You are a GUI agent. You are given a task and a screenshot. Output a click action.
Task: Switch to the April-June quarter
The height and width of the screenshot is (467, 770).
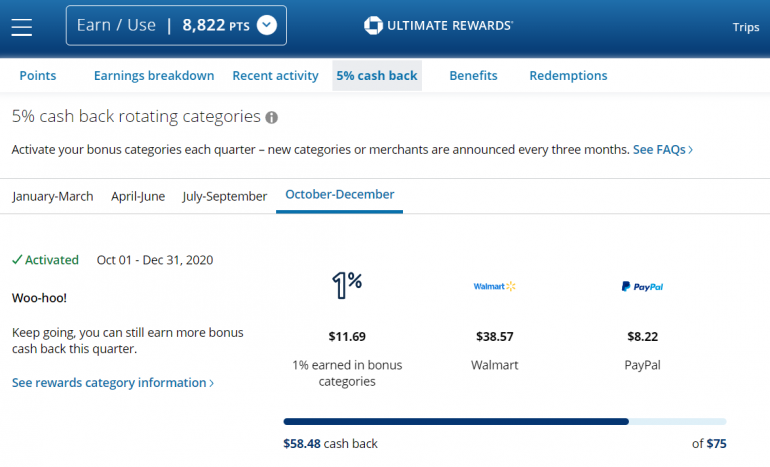click(x=138, y=196)
